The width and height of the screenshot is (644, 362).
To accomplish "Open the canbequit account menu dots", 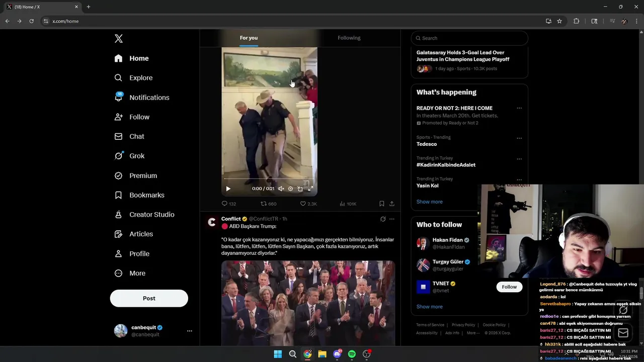I will tap(190, 331).
